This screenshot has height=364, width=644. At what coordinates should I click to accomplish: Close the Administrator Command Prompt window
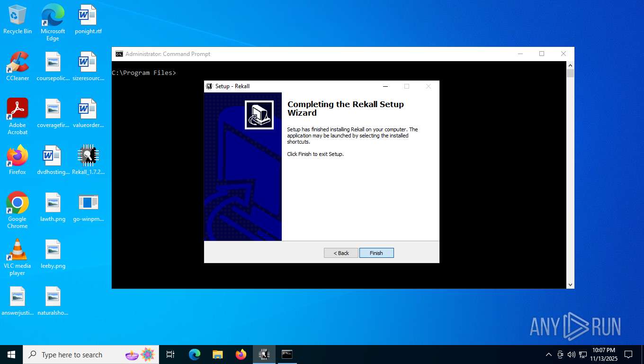(x=563, y=54)
